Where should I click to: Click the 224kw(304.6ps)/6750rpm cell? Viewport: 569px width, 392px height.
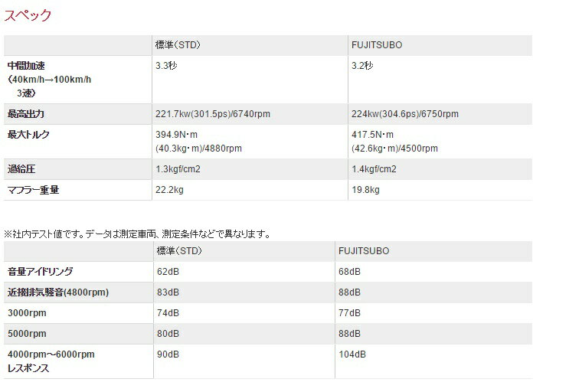pyautogui.click(x=406, y=114)
